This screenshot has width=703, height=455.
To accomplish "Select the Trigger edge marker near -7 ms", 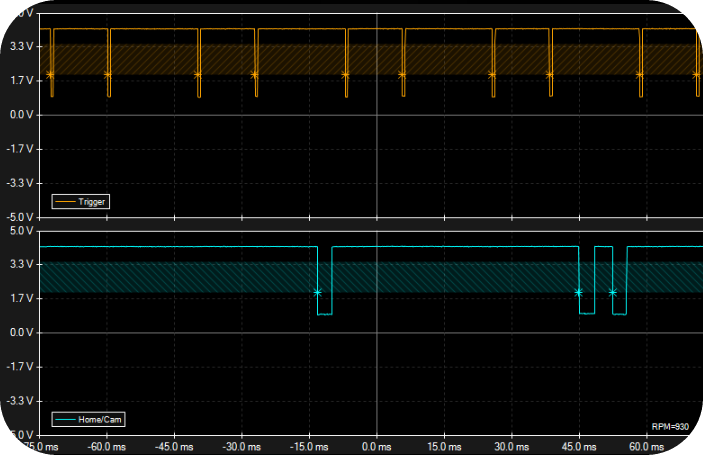I will [345, 75].
